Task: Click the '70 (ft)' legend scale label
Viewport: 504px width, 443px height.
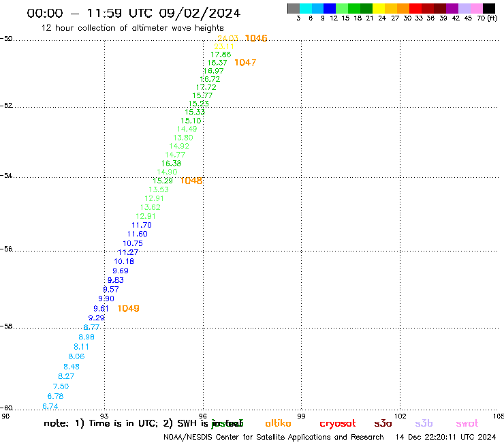Action: (x=487, y=18)
